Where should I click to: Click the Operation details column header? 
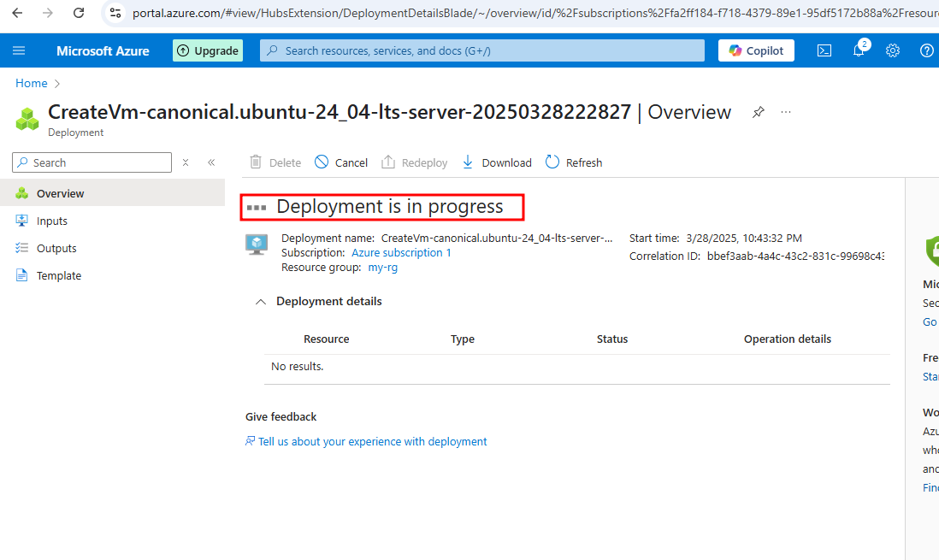[788, 339]
